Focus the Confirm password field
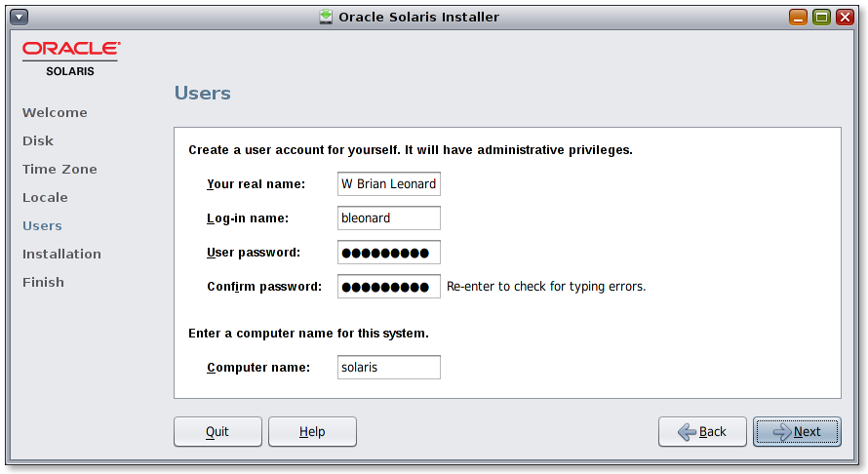Screen dimensions: 868x474 tap(388, 287)
